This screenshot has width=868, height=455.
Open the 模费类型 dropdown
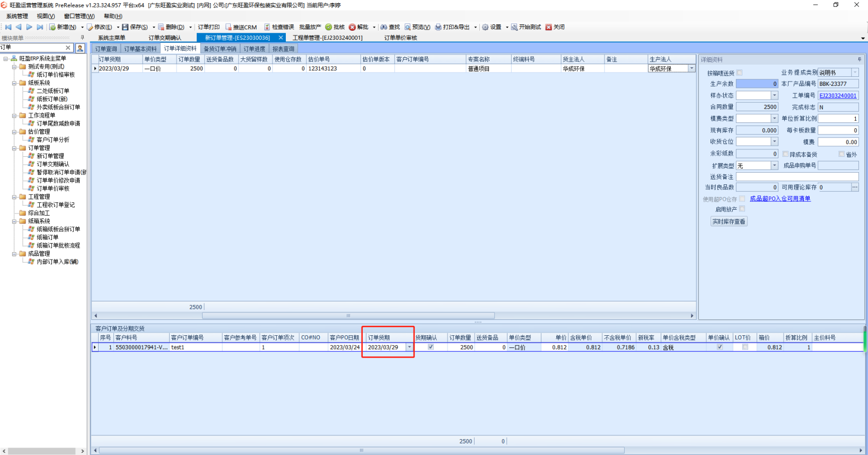click(x=774, y=118)
